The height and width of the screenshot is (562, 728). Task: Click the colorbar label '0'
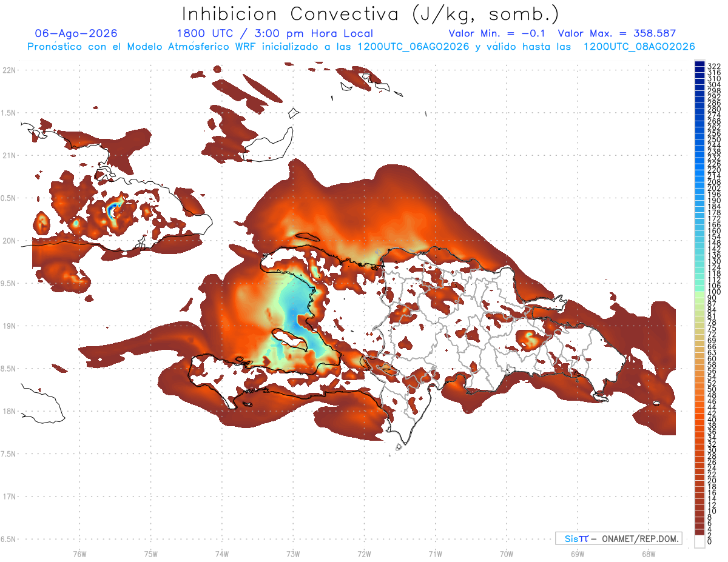[x=710, y=541]
